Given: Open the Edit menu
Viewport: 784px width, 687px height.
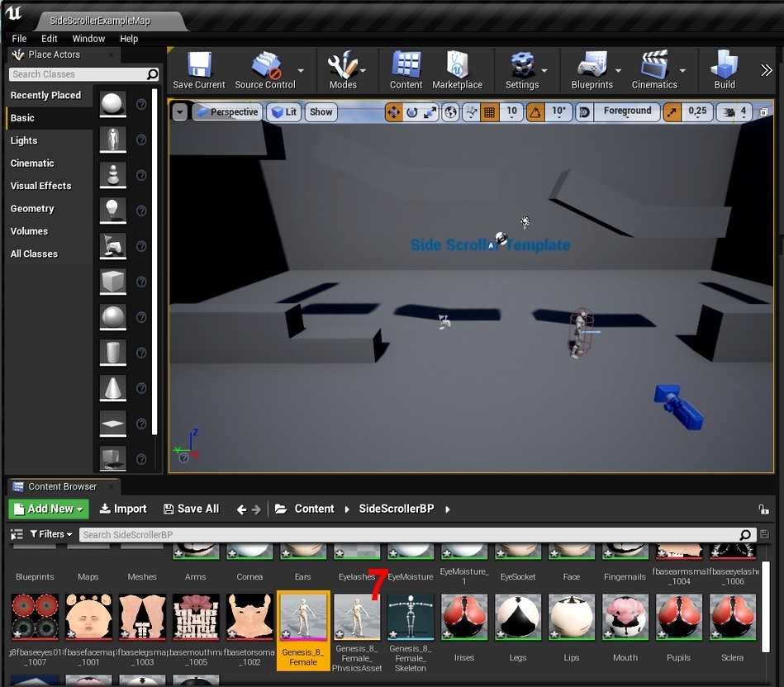Looking at the screenshot, I should tap(49, 39).
